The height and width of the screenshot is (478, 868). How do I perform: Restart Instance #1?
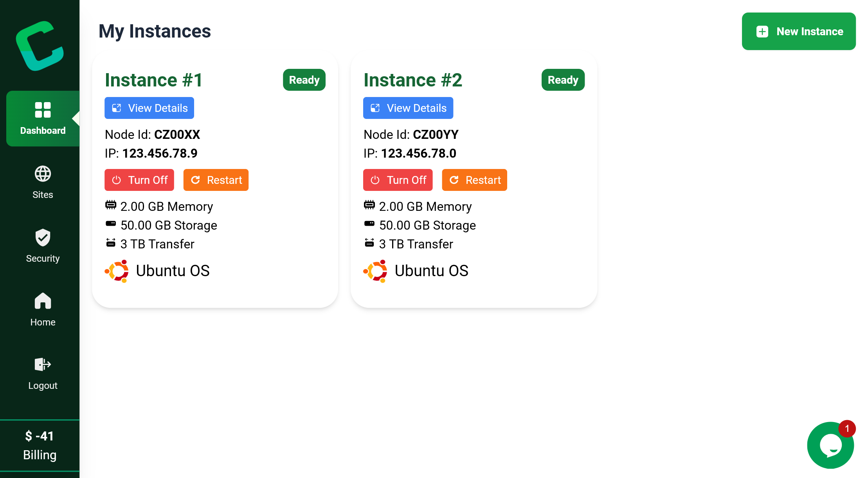point(216,180)
